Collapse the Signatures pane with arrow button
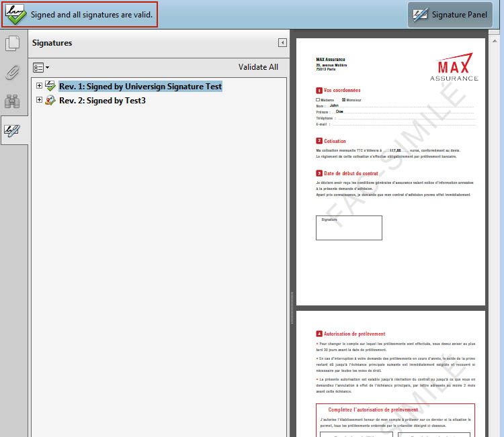 click(282, 43)
